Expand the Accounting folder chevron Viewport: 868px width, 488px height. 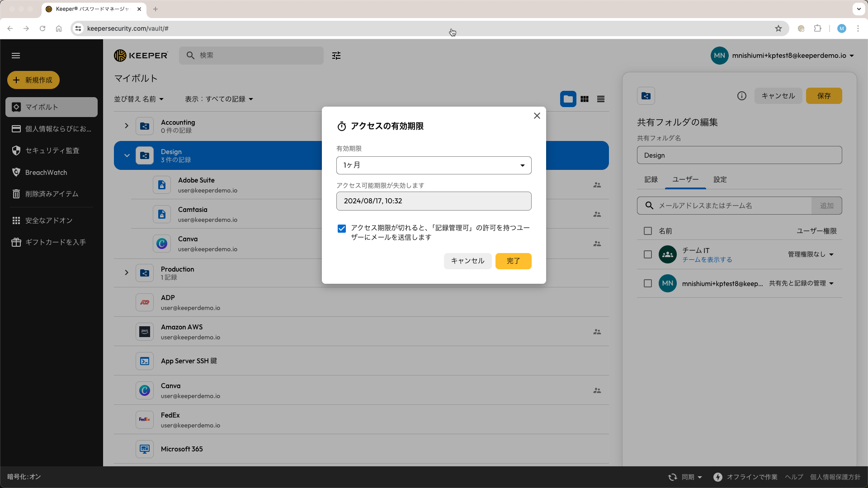click(x=127, y=126)
